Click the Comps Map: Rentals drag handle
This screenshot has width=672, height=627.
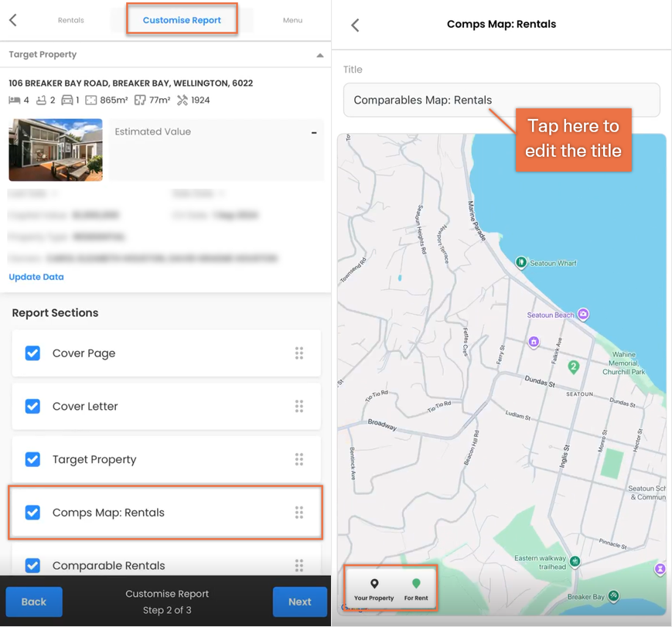pyautogui.click(x=299, y=513)
